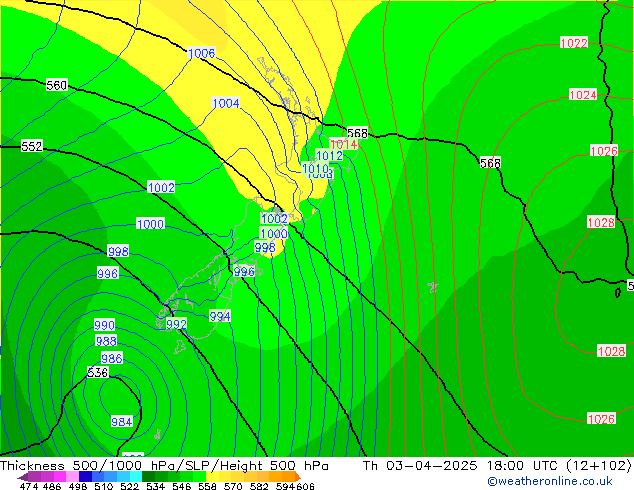This screenshot has height=490, width=634.
Task: Pick the dark blue legend swatch
Action: [x=85, y=476]
